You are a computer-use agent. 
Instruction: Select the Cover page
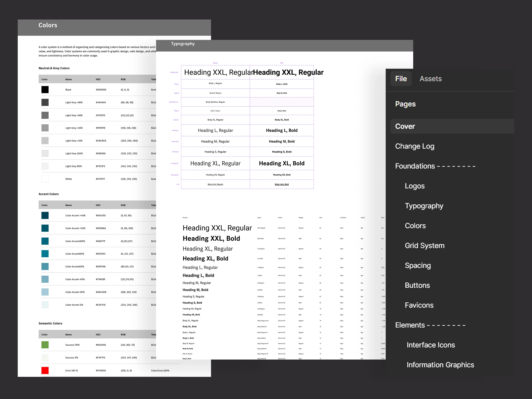(405, 126)
